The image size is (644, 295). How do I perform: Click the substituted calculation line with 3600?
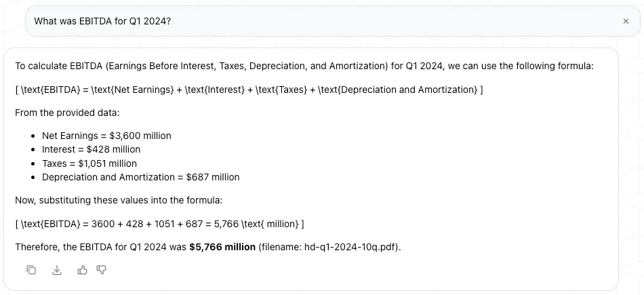159,224
